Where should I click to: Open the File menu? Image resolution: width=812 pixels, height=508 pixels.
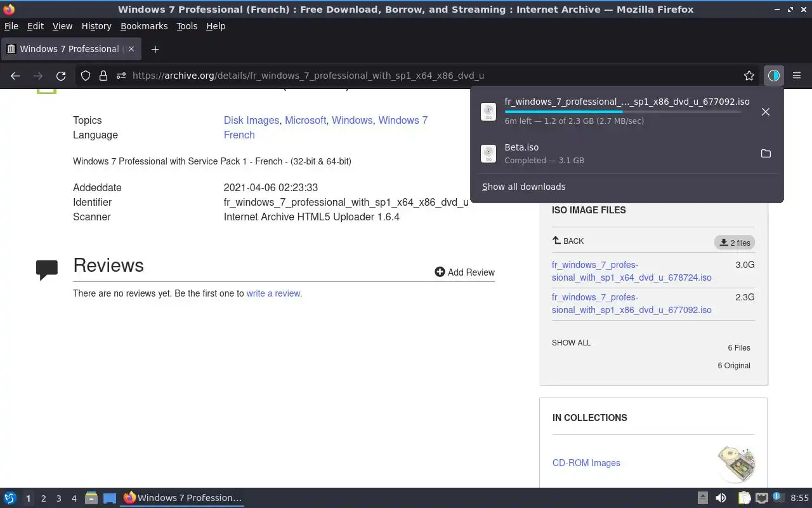tap(11, 26)
